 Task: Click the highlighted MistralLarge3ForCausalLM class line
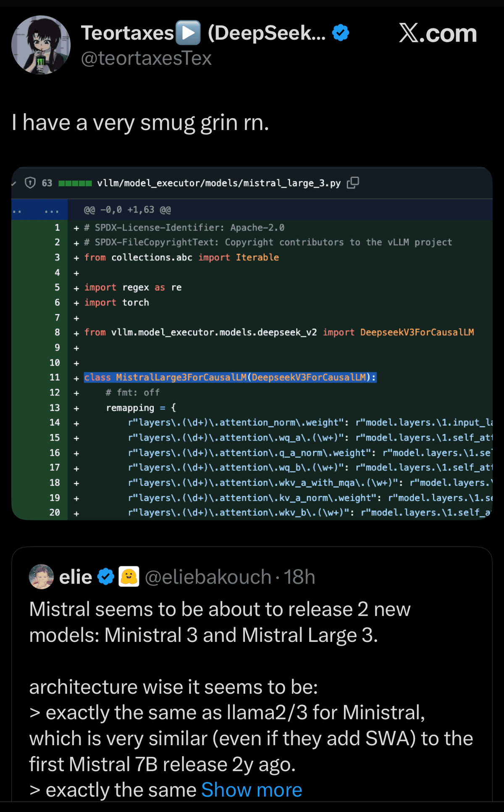click(x=230, y=377)
